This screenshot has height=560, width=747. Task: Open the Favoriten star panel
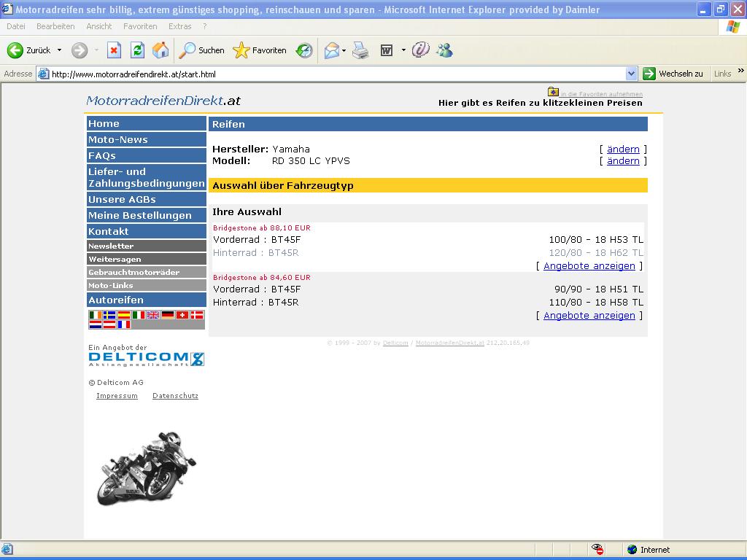coord(260,50)
